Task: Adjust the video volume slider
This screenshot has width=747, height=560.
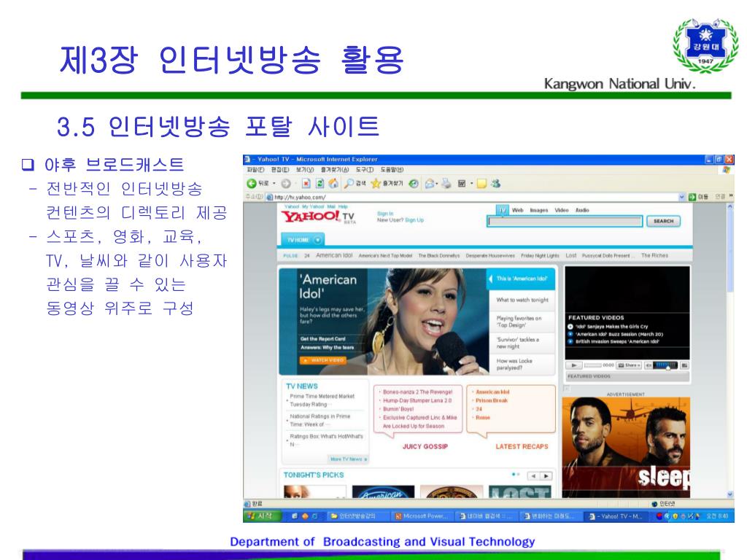Action: [x=665, y=365]
